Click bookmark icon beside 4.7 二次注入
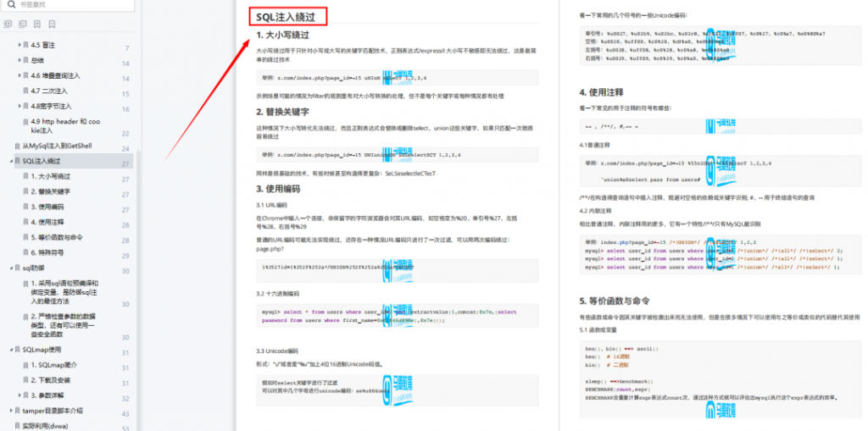The image size is (868, 431). click(x=25, y=91)
